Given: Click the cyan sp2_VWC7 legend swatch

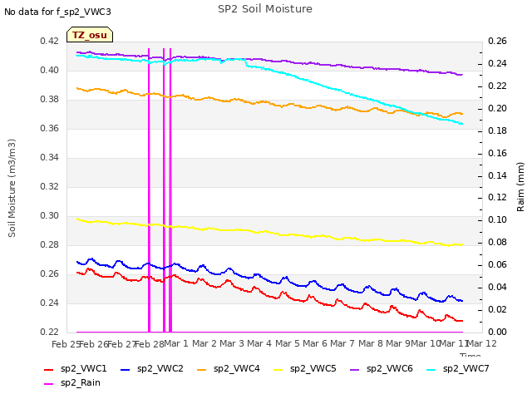Looking at the screenshot, I should pos(431,369).
